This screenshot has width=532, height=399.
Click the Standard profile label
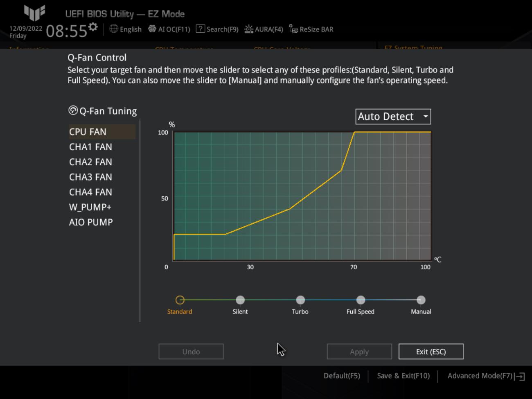pos(180,311)
